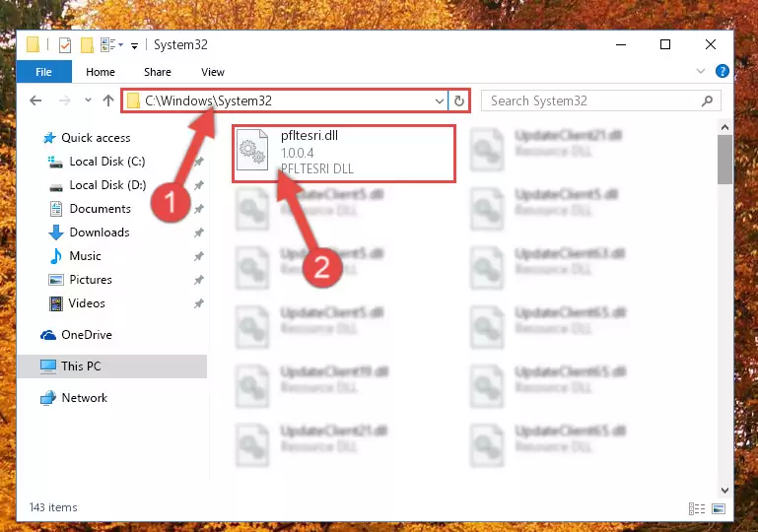Click the Network icon in sidebar

[x=48, y=398]
